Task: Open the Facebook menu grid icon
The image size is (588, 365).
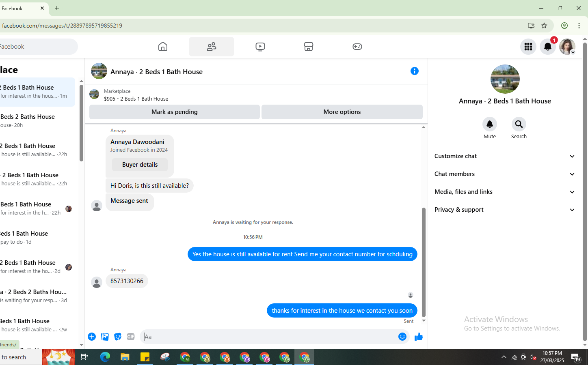Action: [x=528, y=47]
